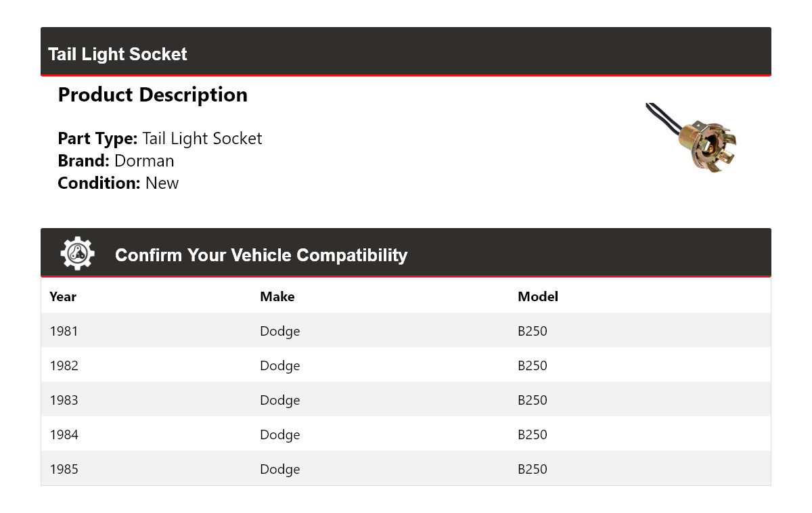
Task: Click the gear icon beside Confirm Your Vehicle Compatibility
Action: coord(77,254)
